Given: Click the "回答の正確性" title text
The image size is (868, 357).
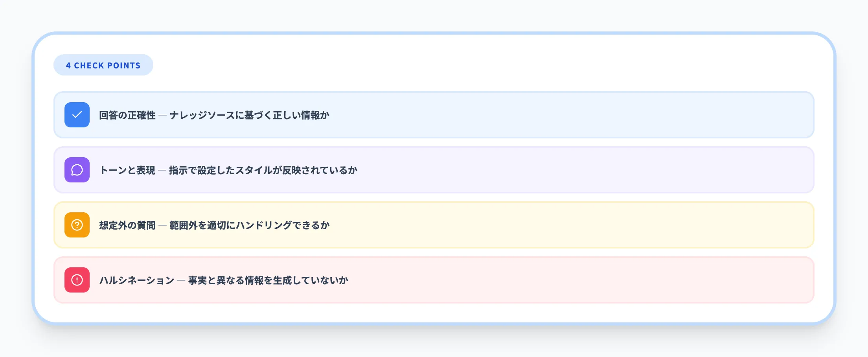Looking at the screenshot, I should [127, 115].
